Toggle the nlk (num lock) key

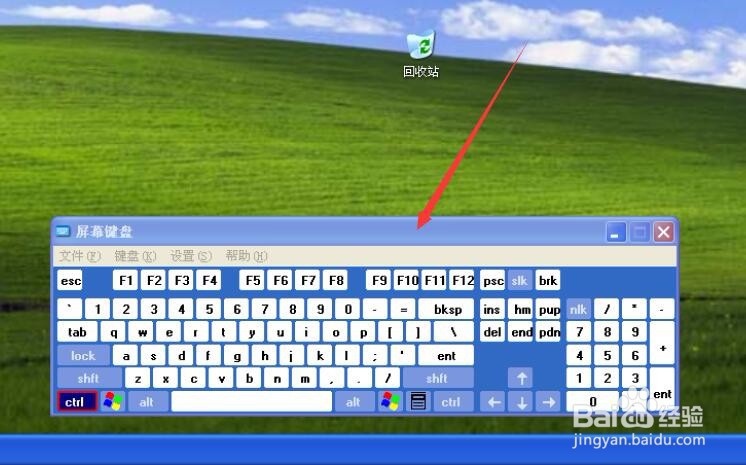(579, 309)
